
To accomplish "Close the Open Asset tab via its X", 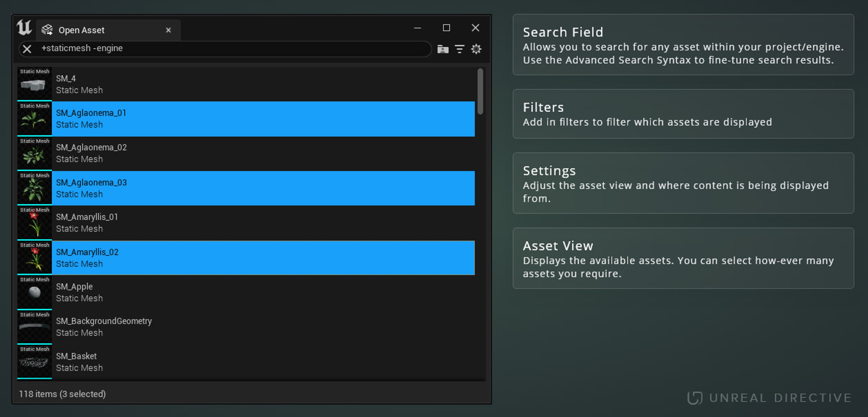I will [168, 30].
